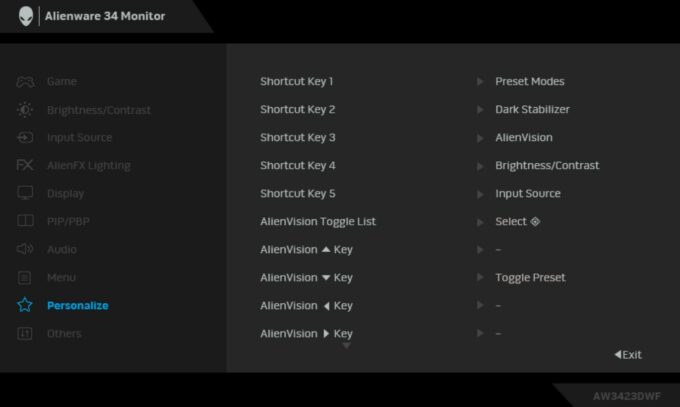The height and width of the screenshot is (407, 680).
Task: Click the Preset Modes value
Action: pos(530,82)
